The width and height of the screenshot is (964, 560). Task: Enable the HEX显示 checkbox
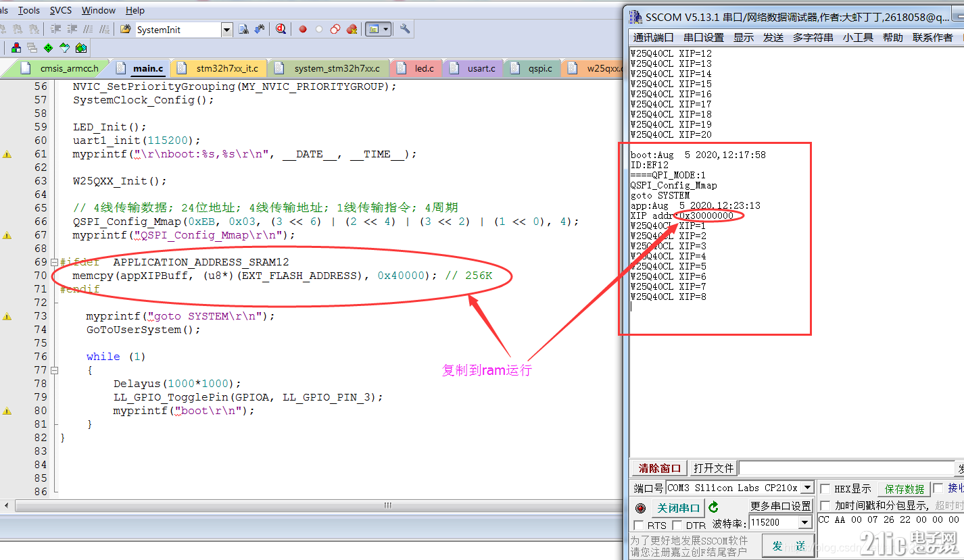[825, 488]
